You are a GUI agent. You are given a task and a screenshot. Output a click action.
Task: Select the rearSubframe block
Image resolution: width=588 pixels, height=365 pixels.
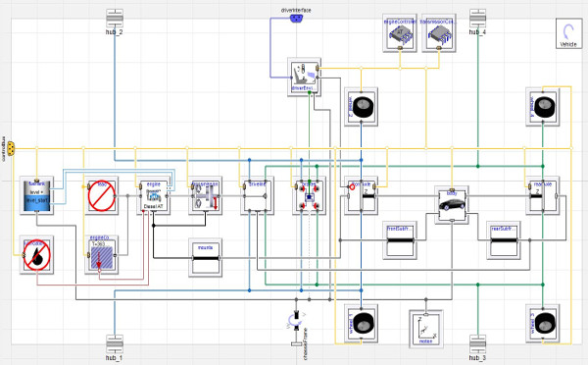504,240
